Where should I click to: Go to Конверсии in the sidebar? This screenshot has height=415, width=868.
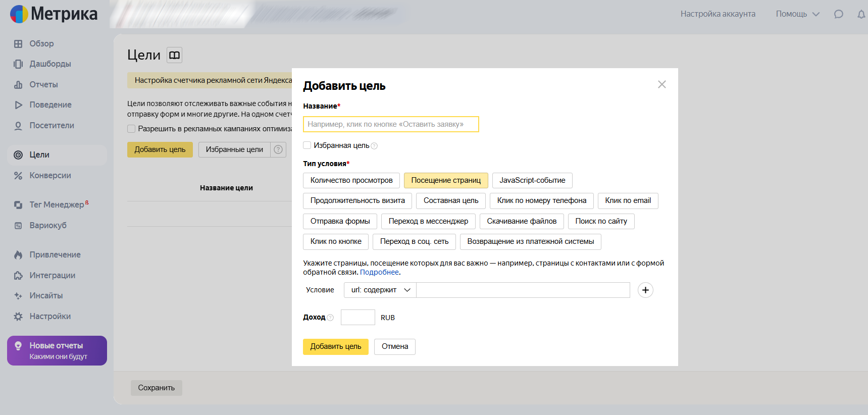tap(50, 176)
